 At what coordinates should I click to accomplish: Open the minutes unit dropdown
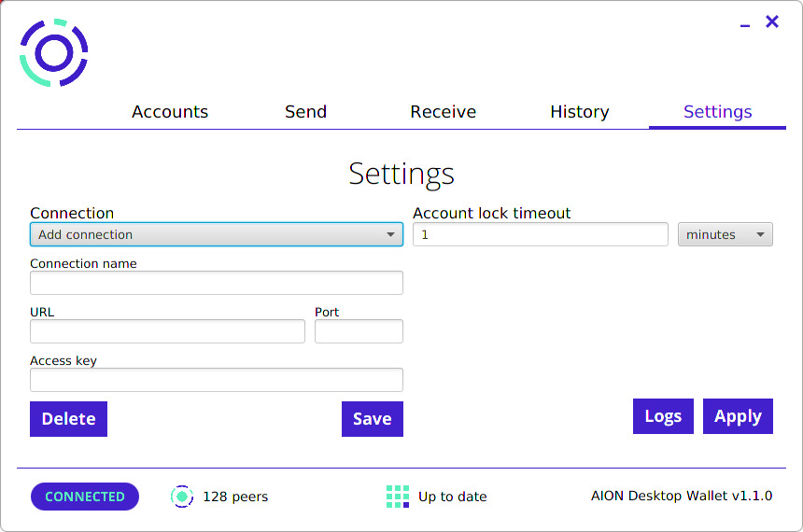point(726,234)
